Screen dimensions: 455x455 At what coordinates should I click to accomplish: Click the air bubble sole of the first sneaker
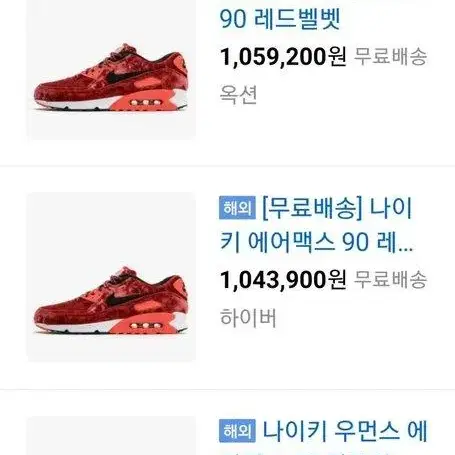coord(146,102)
